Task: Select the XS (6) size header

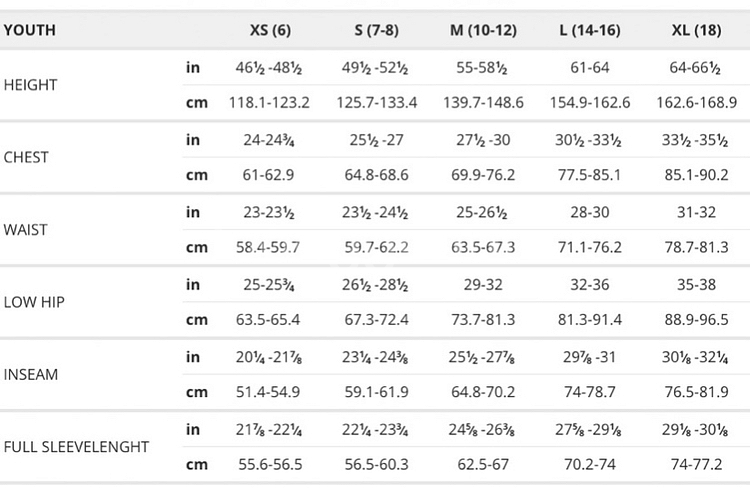Action: click(x=270, y=30)
